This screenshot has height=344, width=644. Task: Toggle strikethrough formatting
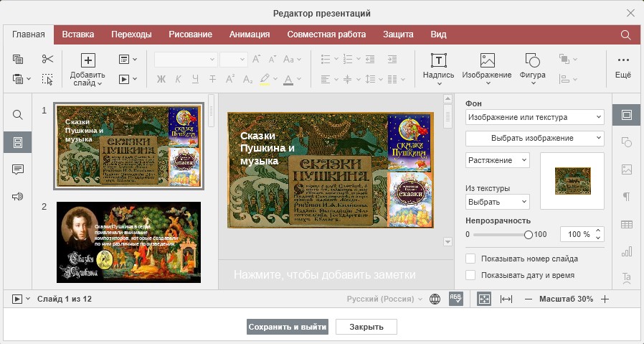click(x=212, y=79)
